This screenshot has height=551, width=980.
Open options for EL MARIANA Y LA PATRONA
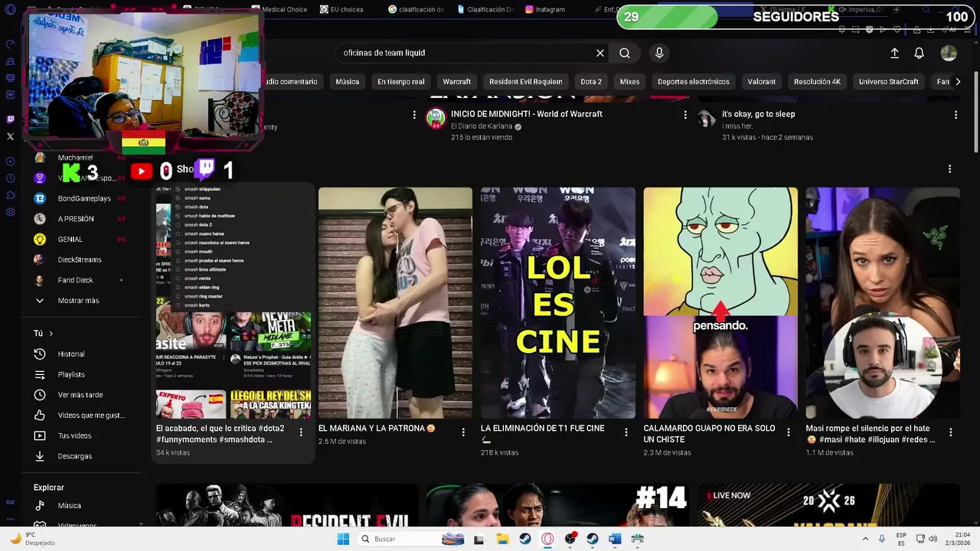click(463, 432)
